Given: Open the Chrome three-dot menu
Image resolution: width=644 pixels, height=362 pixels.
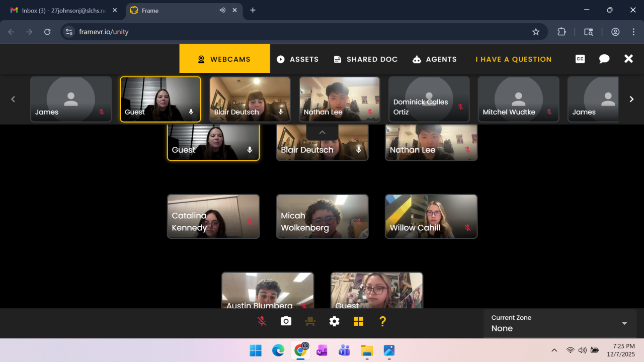Looking at the screenshot, I should [633, 32].
